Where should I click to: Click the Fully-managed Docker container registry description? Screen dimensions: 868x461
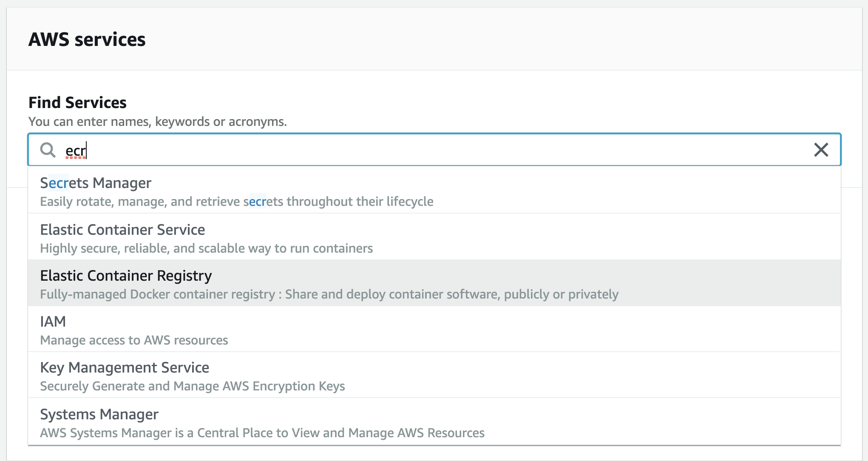tap(329, 294)
